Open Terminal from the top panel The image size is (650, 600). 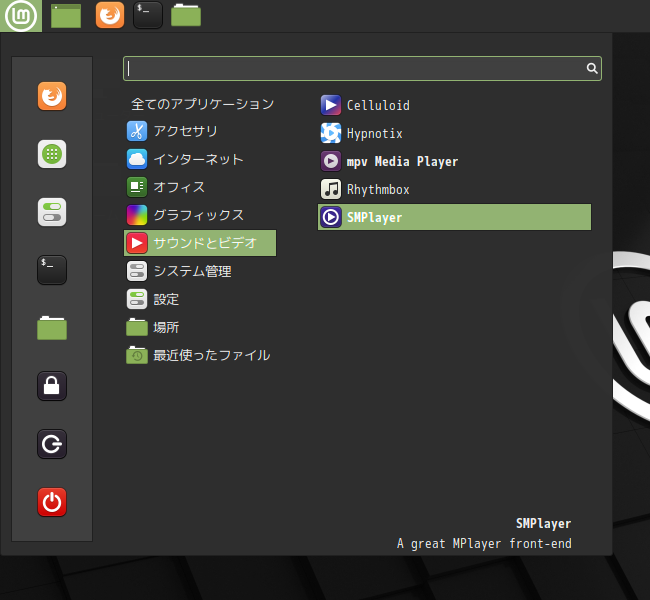(148, 15)
